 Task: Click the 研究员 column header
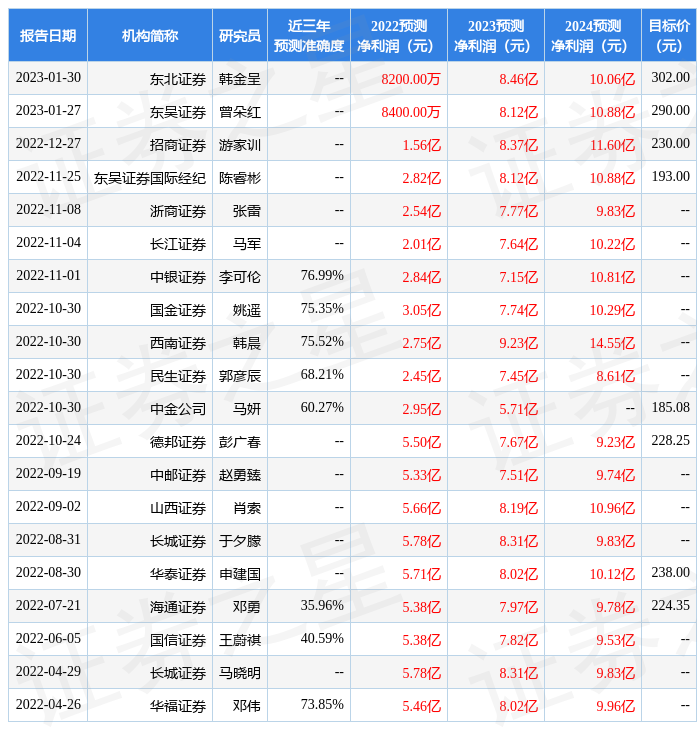pos(240,35)
